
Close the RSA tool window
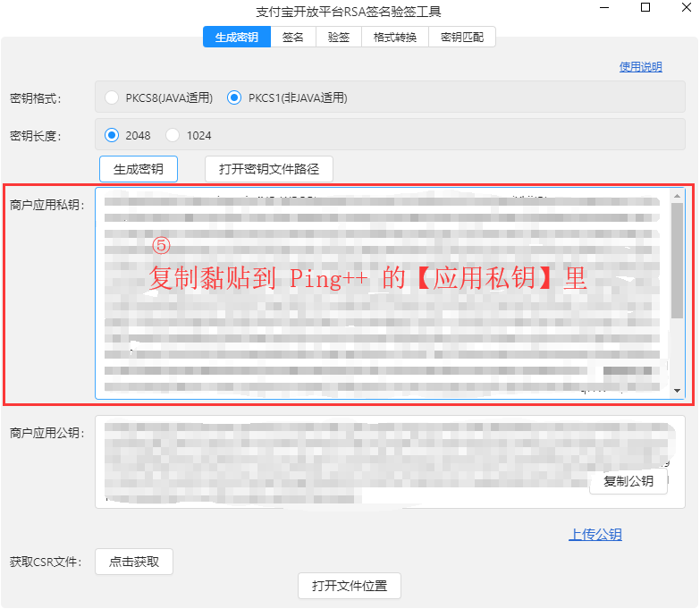coord(687,7)
